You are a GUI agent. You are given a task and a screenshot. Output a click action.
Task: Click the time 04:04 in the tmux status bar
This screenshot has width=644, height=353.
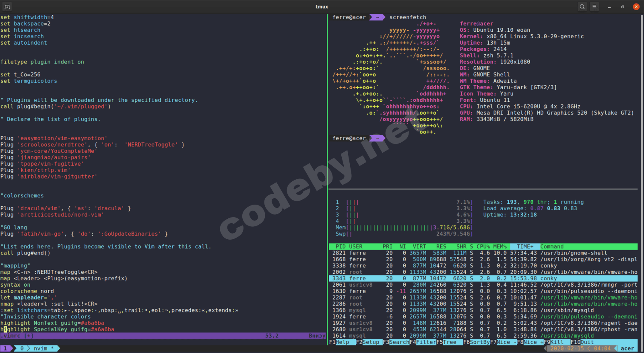[602, 349]
